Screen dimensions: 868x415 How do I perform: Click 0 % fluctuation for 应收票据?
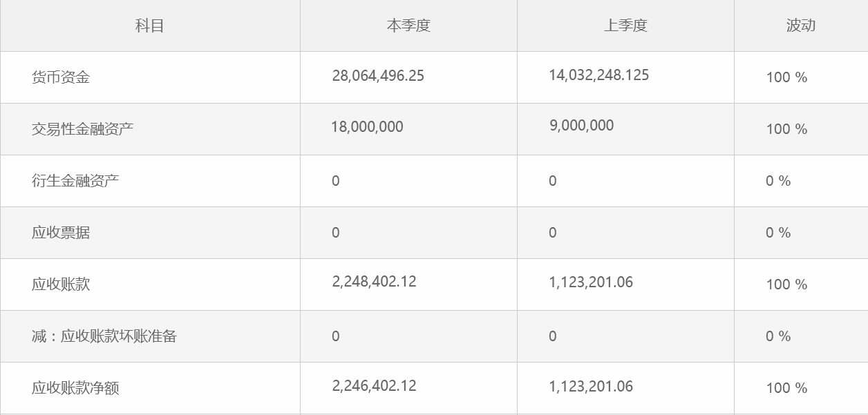tap(778, 233)
